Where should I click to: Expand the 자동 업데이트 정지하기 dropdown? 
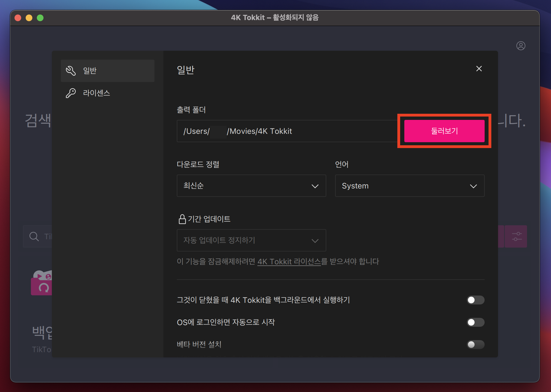[251, 240]
